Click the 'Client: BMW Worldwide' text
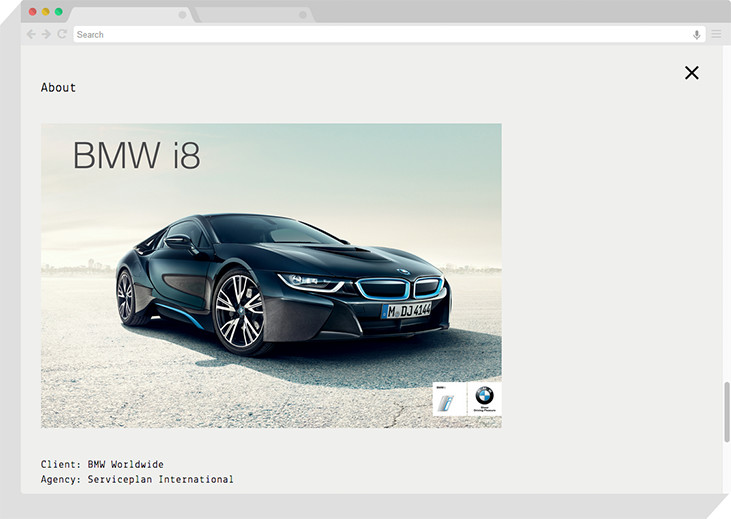The width and height of the screenshot is (731, 519). [102, 464]
